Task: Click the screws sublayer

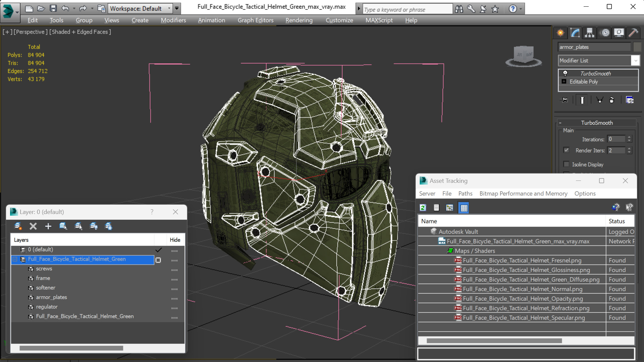Action: coord(44,268)
